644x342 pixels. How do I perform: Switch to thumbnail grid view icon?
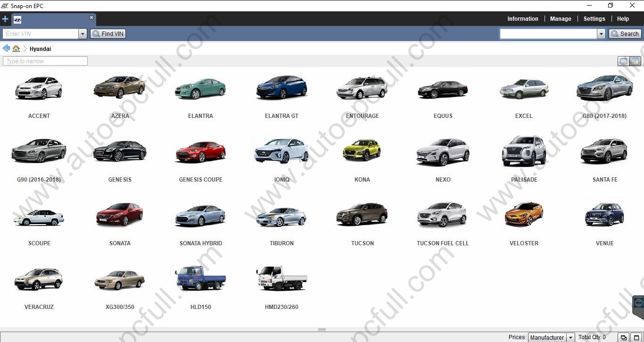click(635, 61)
